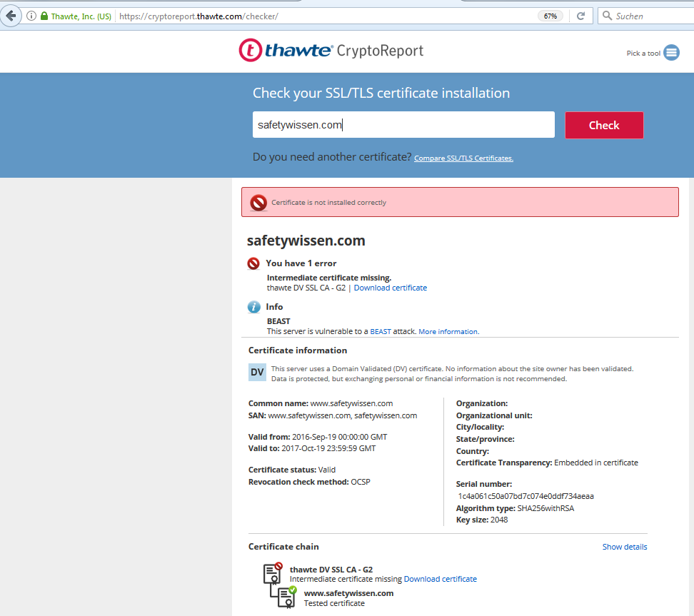
Task: Reload the page with the refresh icon
Action: pos(580,16)
